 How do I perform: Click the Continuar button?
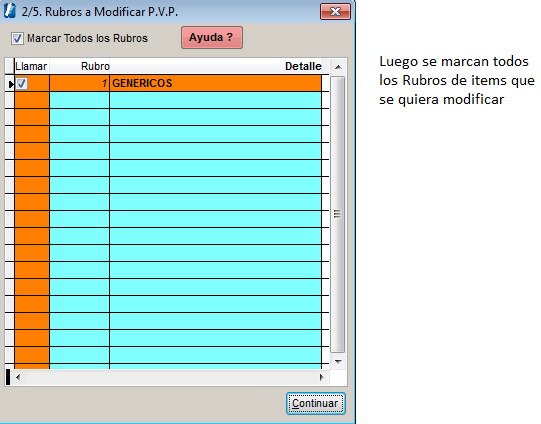(x=315, y=403)
